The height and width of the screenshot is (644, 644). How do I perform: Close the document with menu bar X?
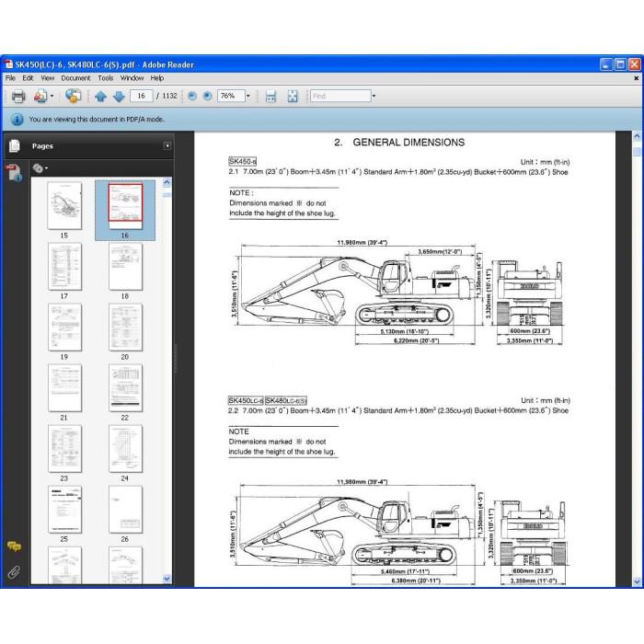[x=637, y=78]
